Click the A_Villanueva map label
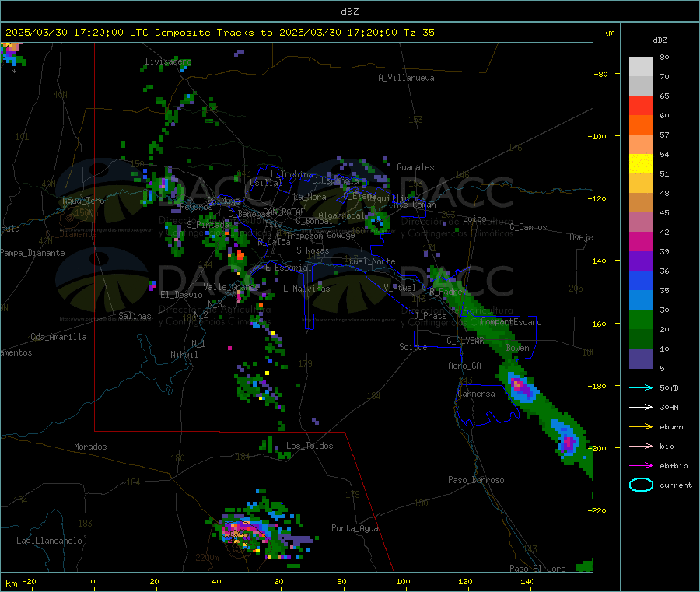700x592 pixels. 406,78
